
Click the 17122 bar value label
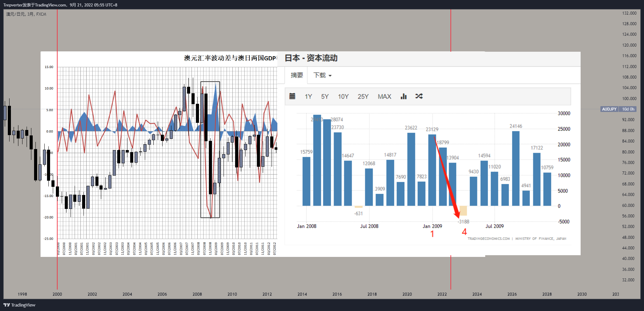(x=537, y=148)
